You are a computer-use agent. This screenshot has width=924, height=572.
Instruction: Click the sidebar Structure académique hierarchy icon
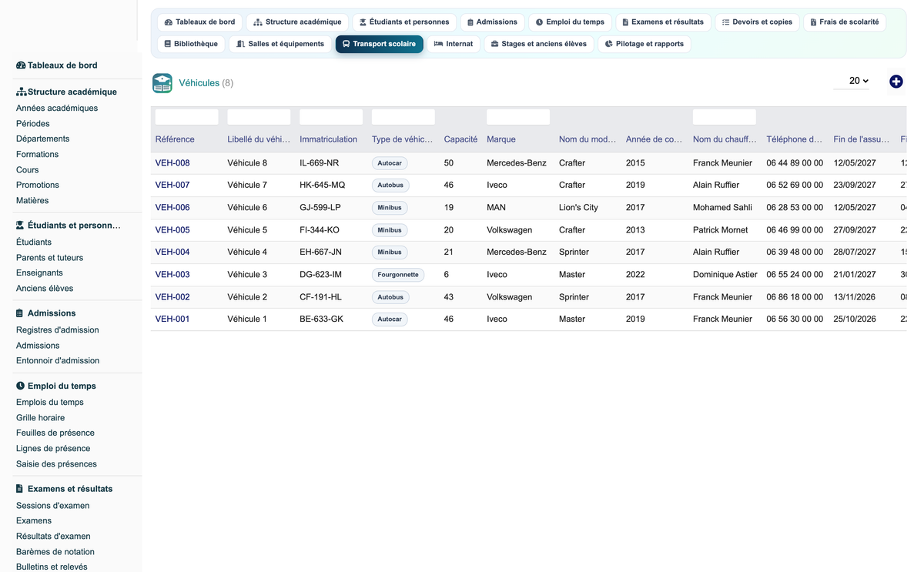21,92
